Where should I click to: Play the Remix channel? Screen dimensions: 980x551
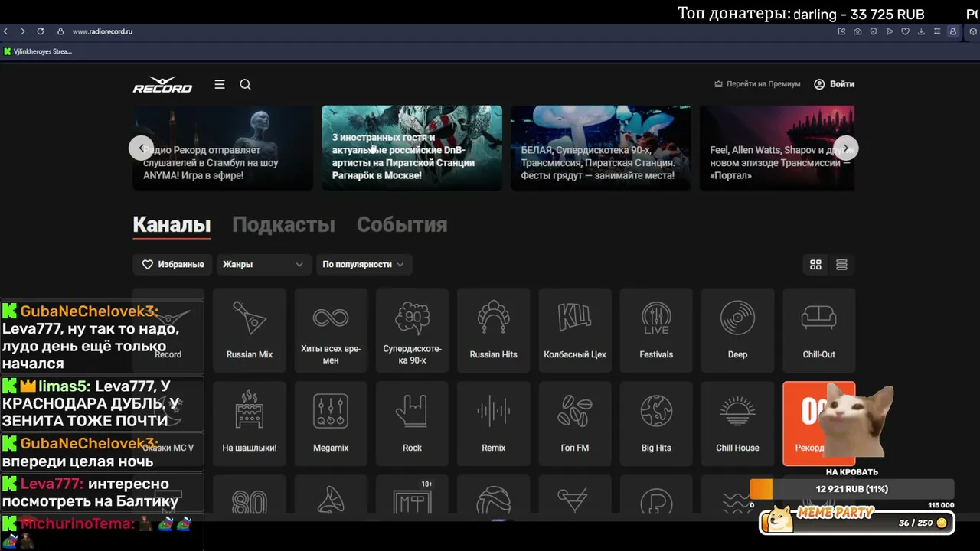coord(493,424)
